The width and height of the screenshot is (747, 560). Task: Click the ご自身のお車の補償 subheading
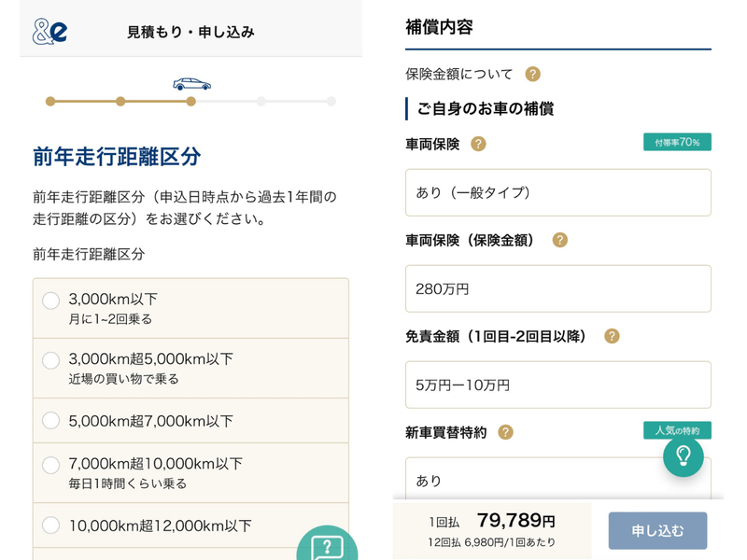click(x=486, y=108)
